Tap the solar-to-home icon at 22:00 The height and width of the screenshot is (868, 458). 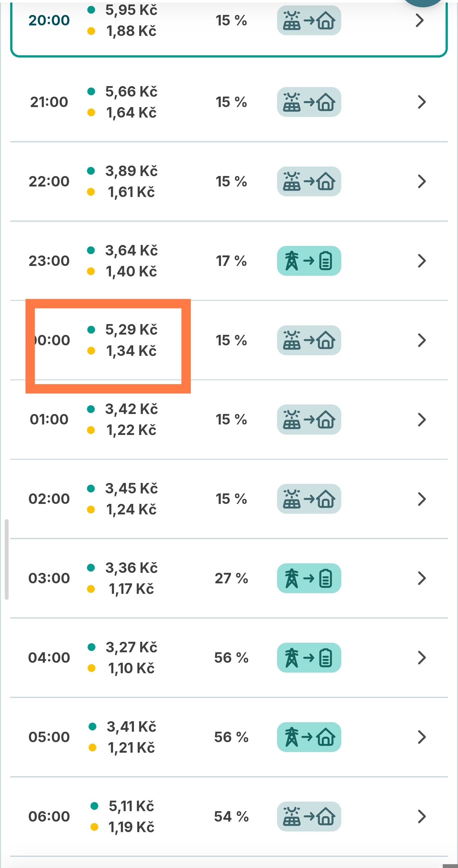pos(309,182)
